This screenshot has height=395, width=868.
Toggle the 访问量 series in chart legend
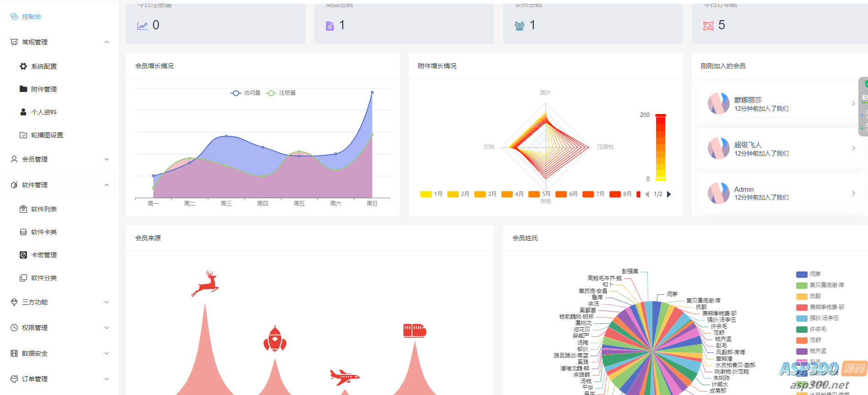[x=245, y=93]
